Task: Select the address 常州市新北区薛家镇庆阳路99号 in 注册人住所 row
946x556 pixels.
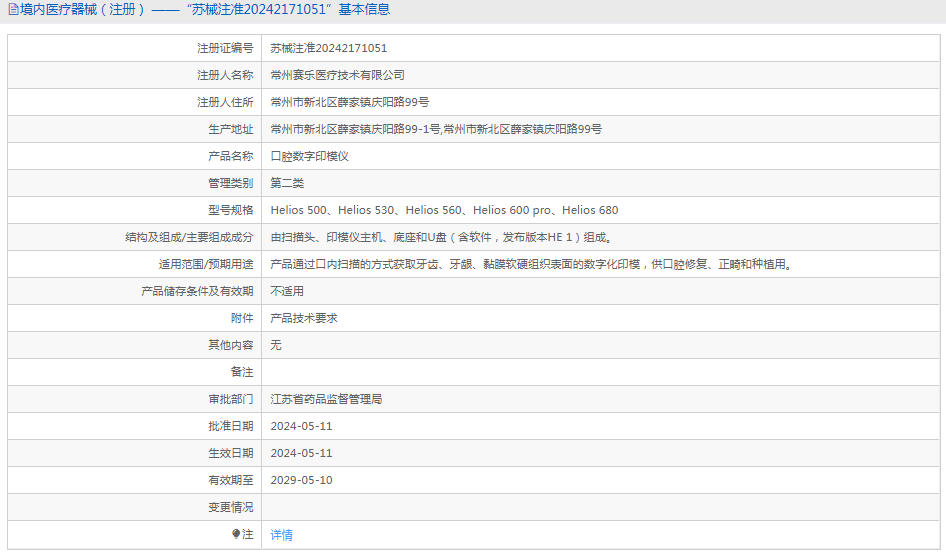Action: 349,103
